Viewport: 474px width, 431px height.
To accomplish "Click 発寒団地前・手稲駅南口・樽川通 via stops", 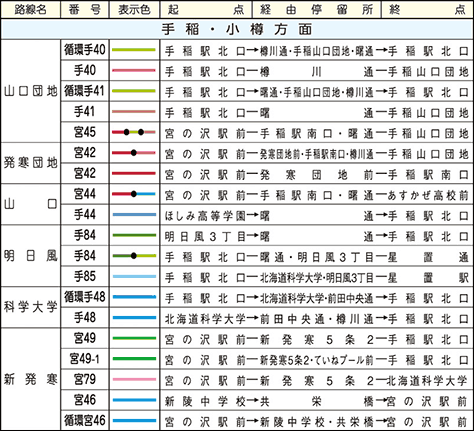I will coord(317,154).
